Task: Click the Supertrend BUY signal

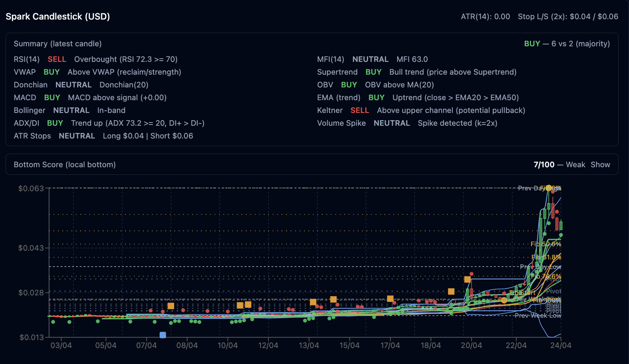Action: click(x=373, y=72)
